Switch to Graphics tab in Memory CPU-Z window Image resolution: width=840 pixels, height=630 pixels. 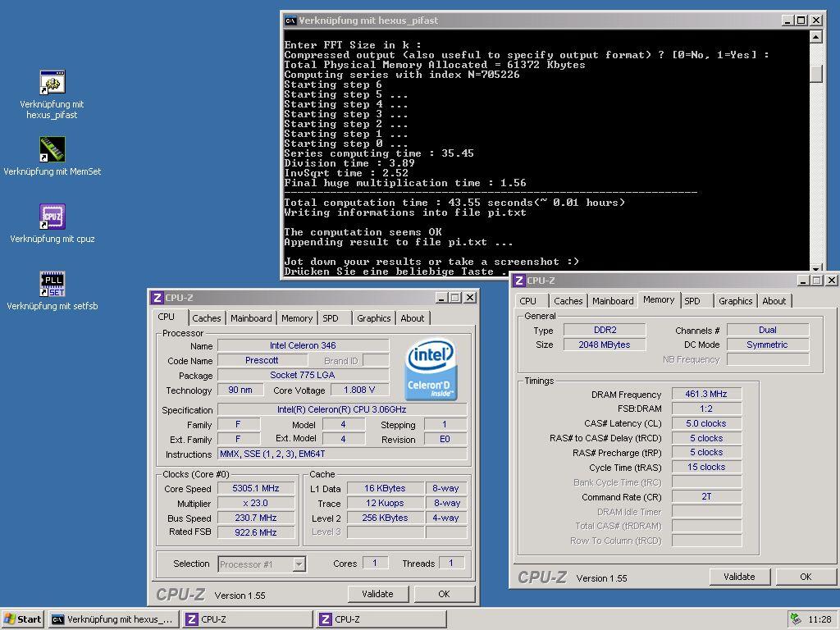click(x=736, y=301)
